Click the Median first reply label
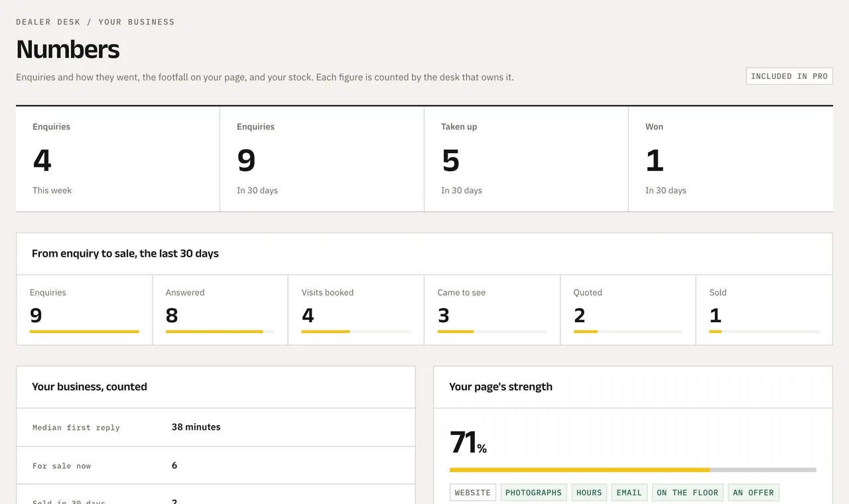The height and width of the screenshot is (504, 849). (x=76, y=428)
